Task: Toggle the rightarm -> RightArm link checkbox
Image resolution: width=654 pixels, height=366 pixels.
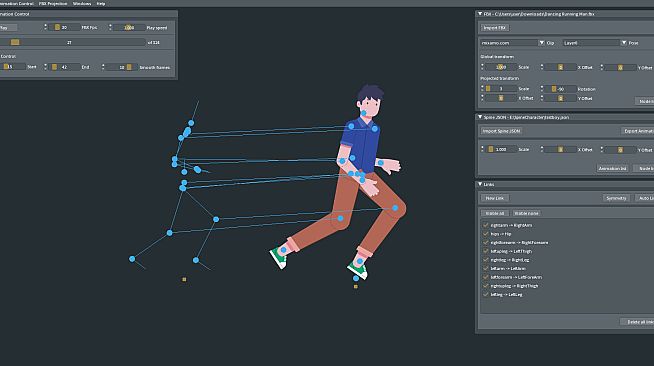Action: tap(485, 225)
